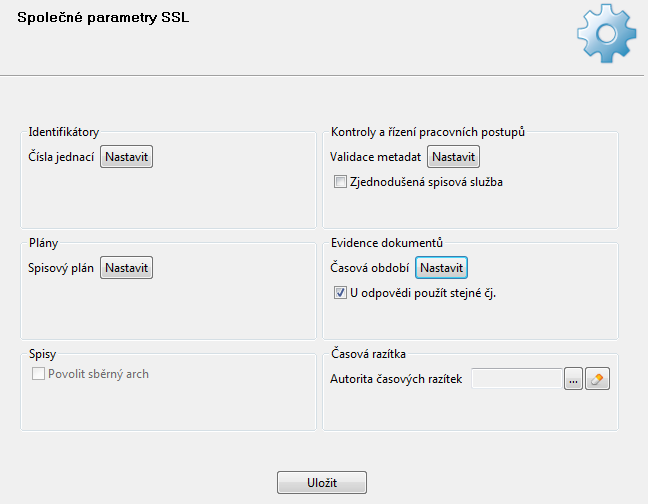Click the Identifikátory group title
The height and width of the screenshot is (504, 648).
pos(64,132)
